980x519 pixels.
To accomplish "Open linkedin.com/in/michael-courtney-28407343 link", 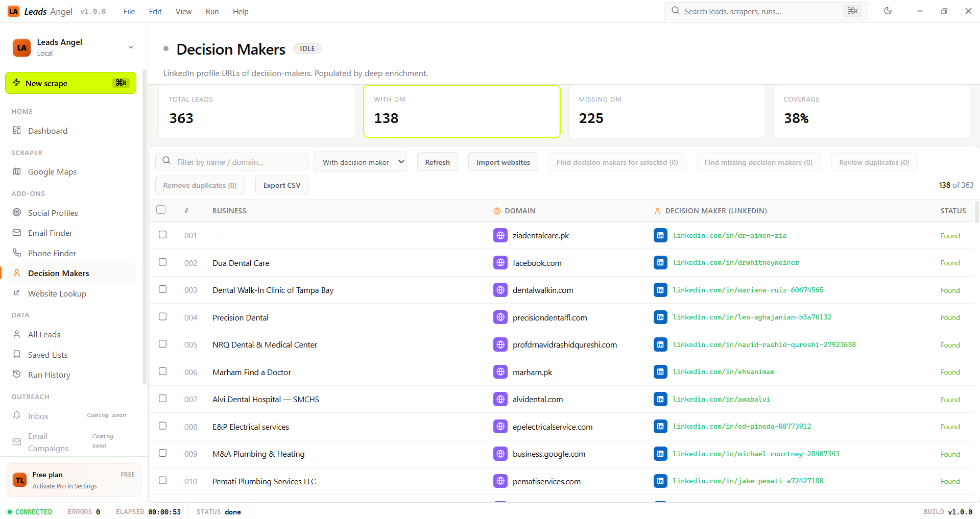I will (x=756, y=454).
